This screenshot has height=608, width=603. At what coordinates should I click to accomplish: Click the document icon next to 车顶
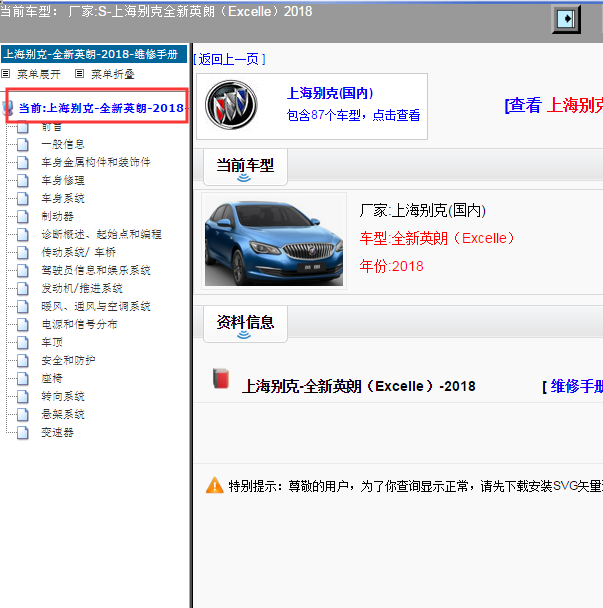pyautogui.click(x=23, y=343)
